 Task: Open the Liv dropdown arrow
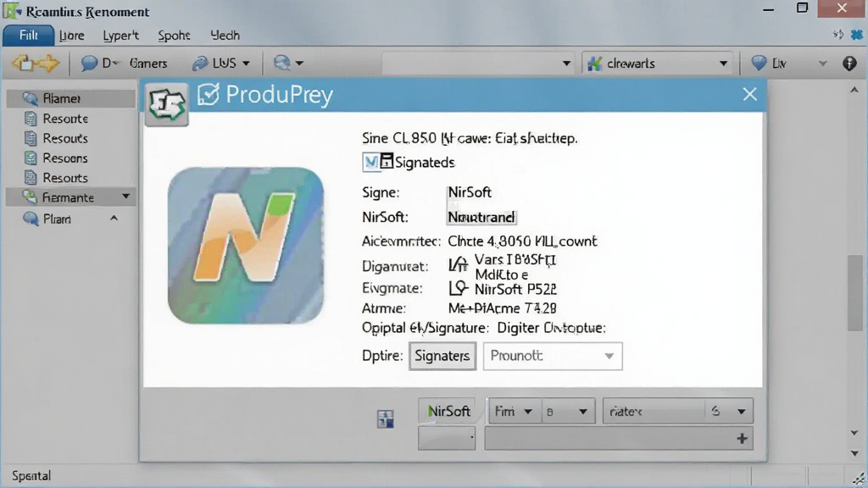(x=822, y=64)
